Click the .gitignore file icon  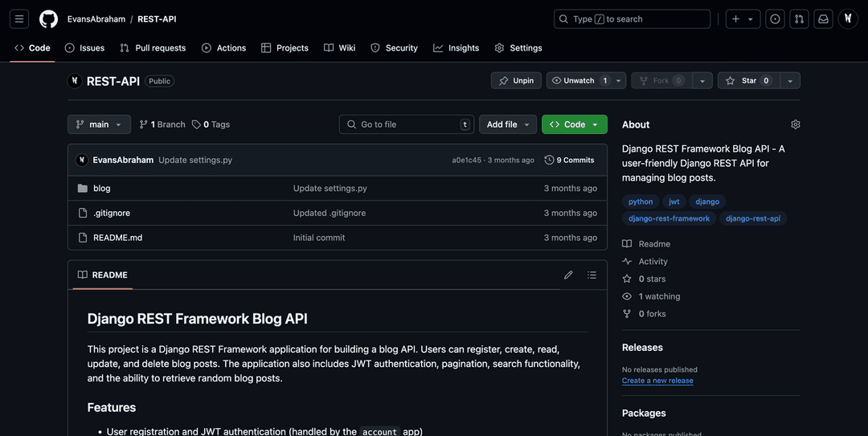click(83, 213)
